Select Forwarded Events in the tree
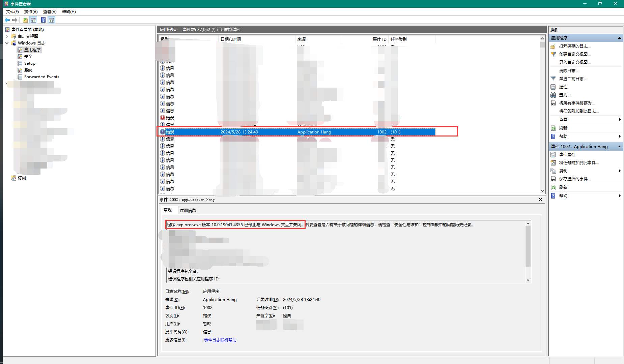The image size is (624, 364). click(x=42, y=77)
